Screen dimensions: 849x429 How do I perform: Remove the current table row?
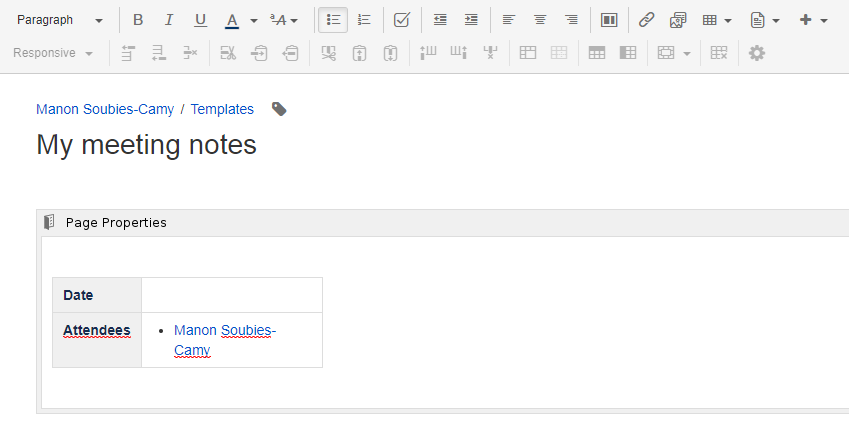190,53
